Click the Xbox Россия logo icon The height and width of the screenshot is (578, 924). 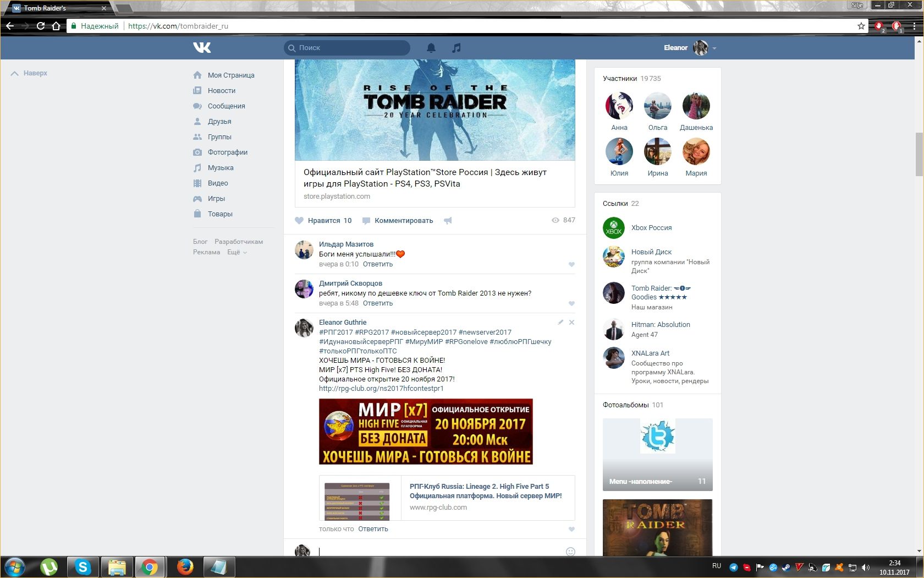coord(613,228)
